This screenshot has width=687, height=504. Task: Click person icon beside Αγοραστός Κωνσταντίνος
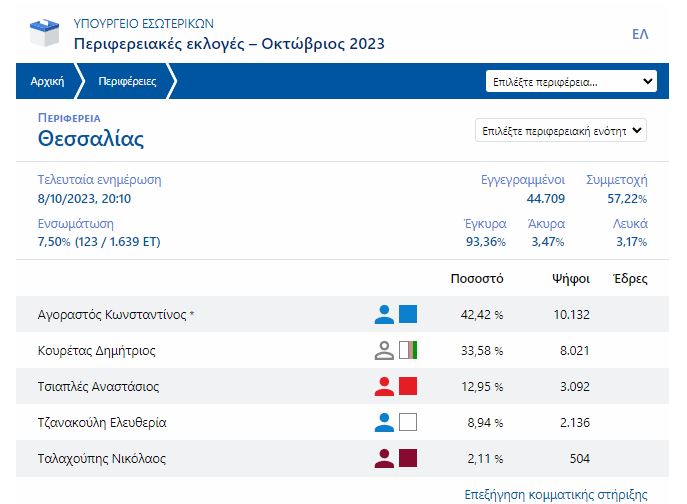[384, 315]
